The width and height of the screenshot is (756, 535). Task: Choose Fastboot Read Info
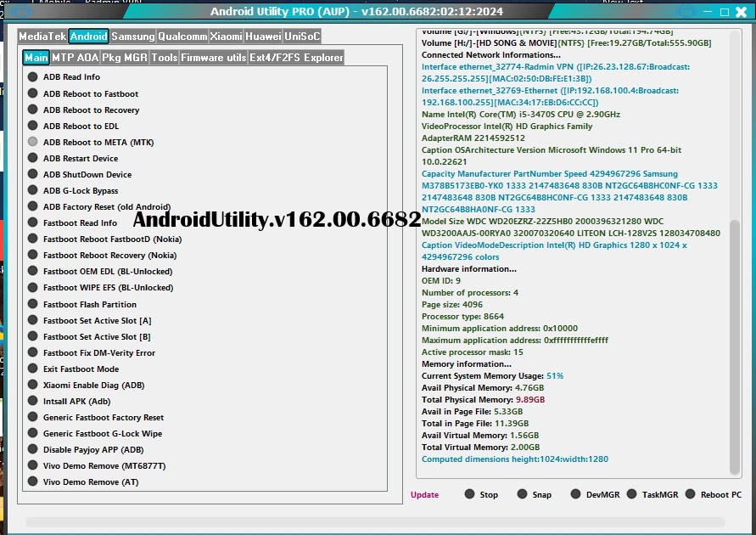pyautogui.click(x=72, y=222)
